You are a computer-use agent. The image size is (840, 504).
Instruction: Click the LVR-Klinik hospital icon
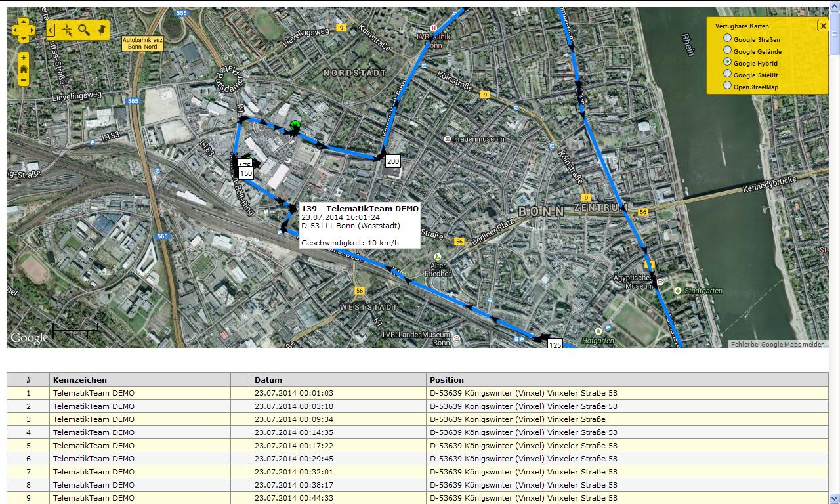point(433,28)
